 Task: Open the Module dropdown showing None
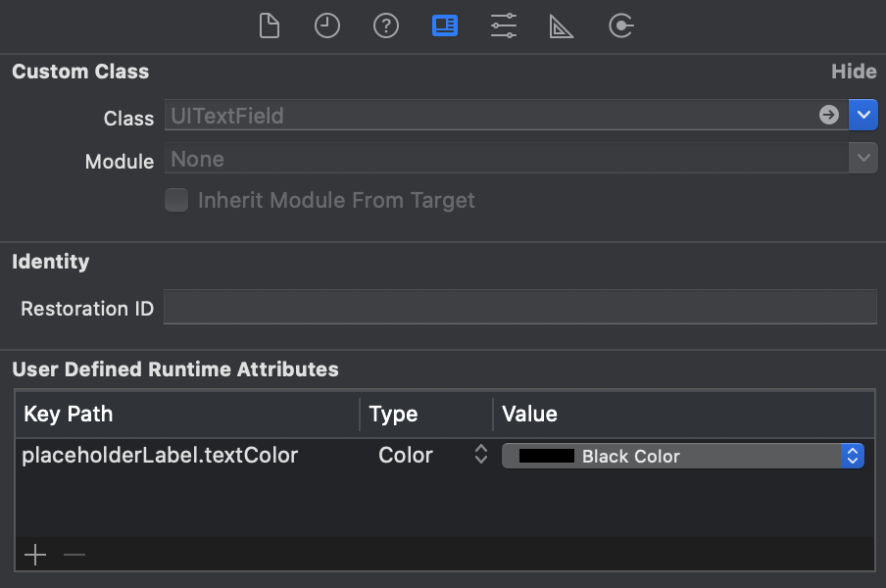(x=863, y=158)
